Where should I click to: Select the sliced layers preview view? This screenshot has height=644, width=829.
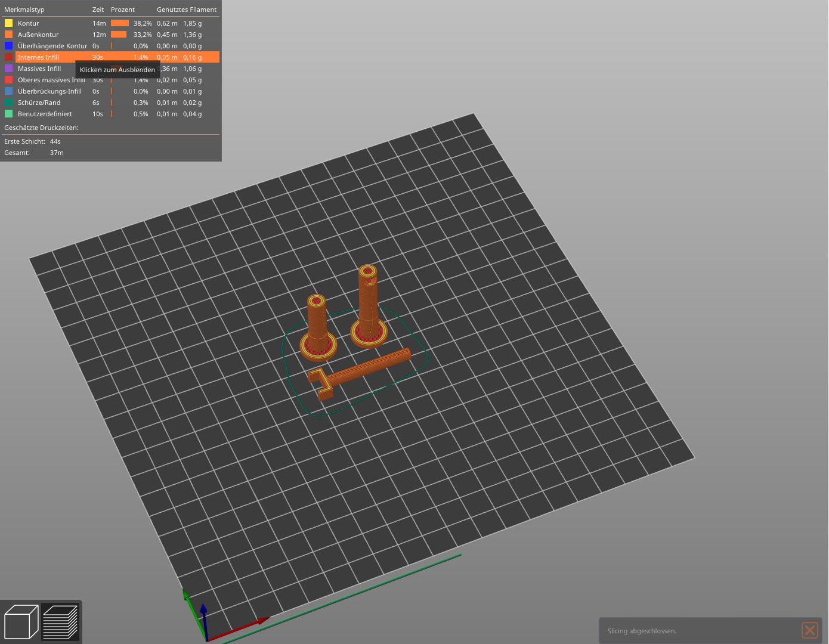(x=60, y=622)
